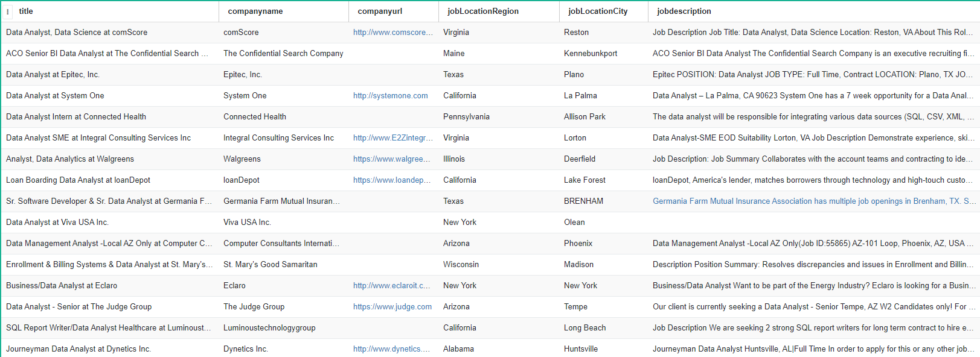This screenshot has width=980, height=357.
Task: Select Loan Boarding Data Analyst at loanDepot
Action: (78, 180)
